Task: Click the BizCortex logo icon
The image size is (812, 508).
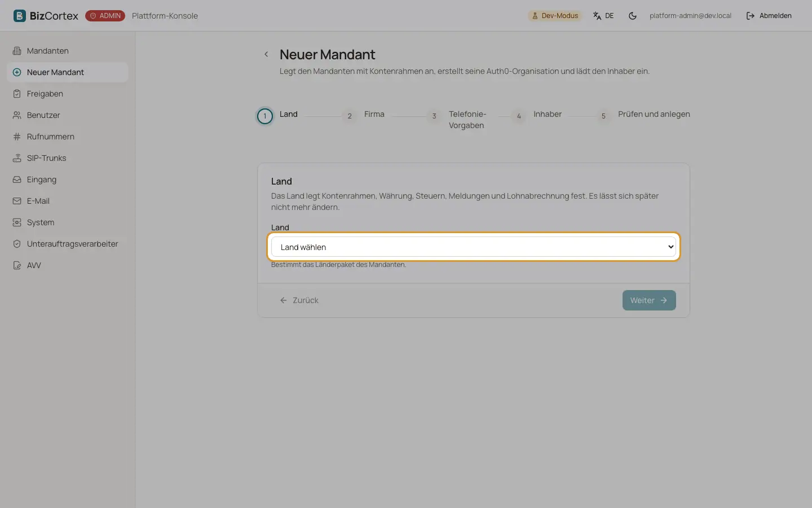Action: (x=20, y=16)
